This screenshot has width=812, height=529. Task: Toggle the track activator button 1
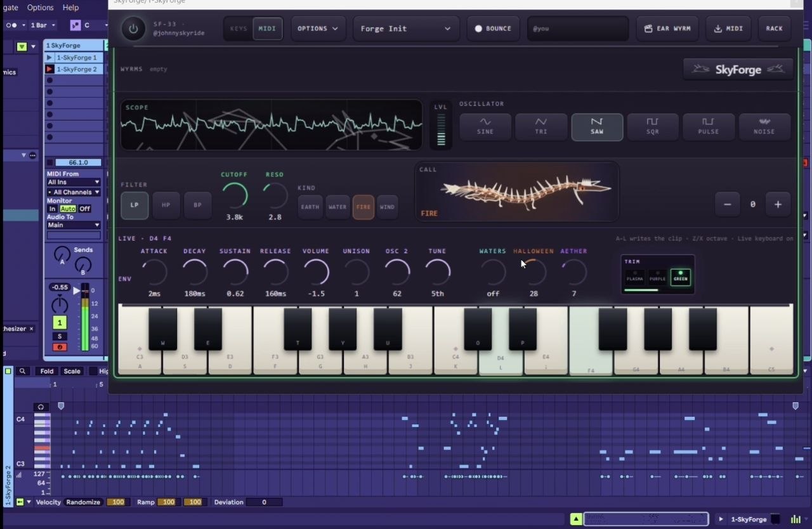pyautogui.click(x=60, y=323)
